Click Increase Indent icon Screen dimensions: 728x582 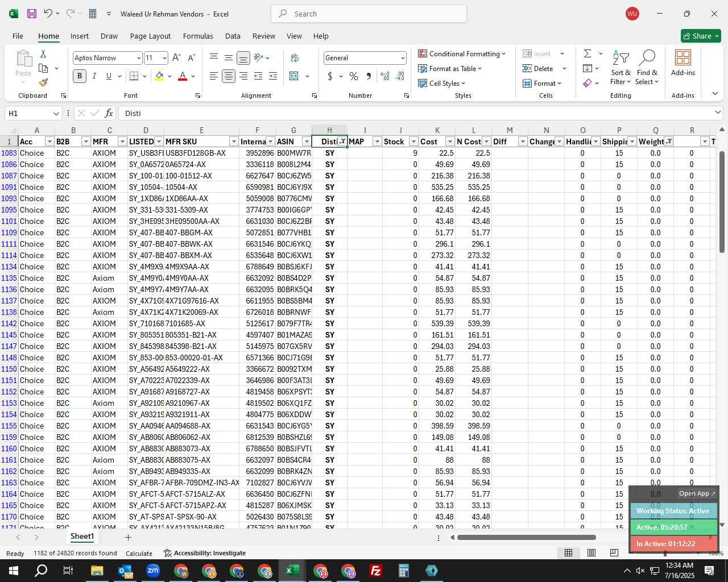273,76
